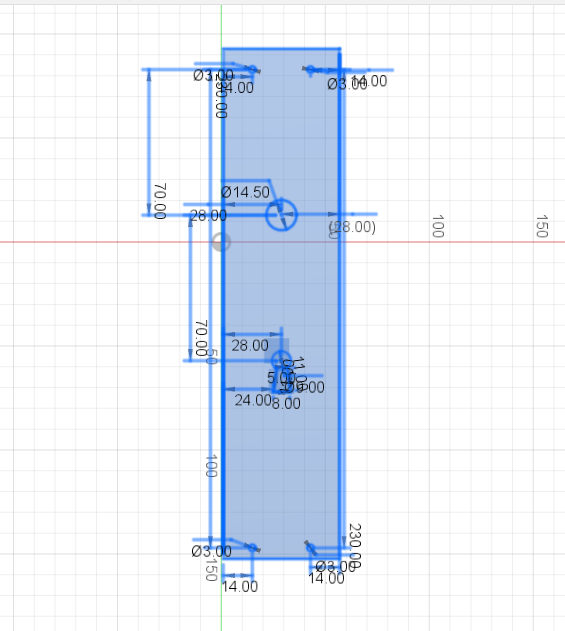Click the top-right small mounting hole circle
The width and height of the screenshot is (565, 631).
point(310,70)
